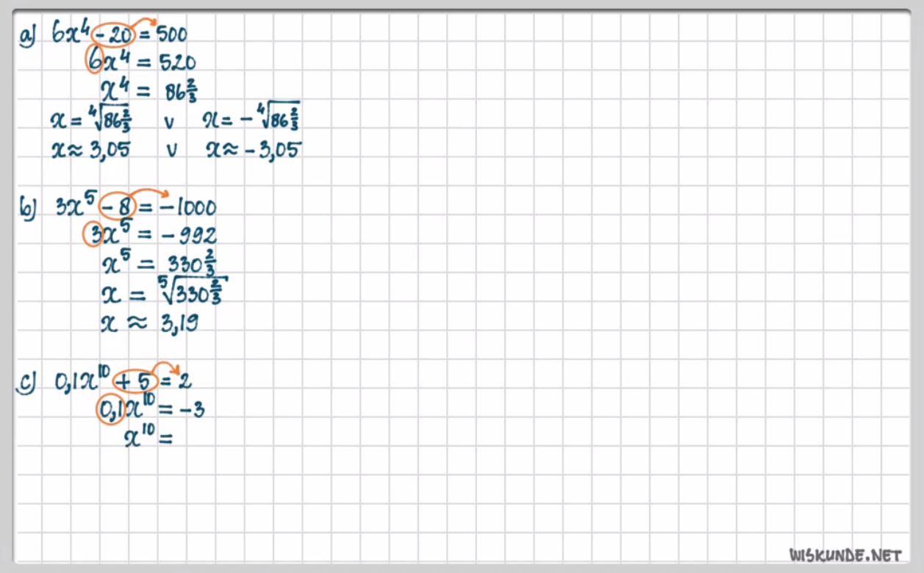Screen dimensions: 924x573
Task: Click the circled 6 in problem a
Action: (94, 62)
